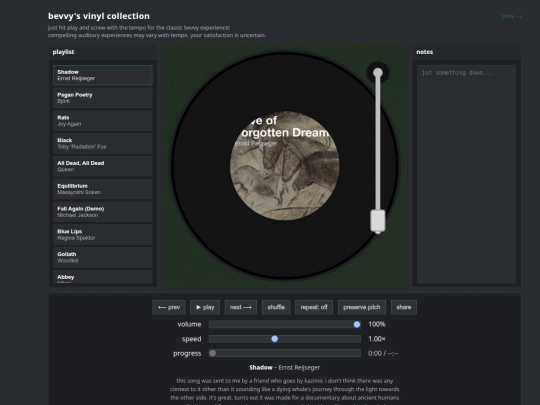This screenshot has width=540, height=405.
Task: Skip to next track
Action: 241,307
